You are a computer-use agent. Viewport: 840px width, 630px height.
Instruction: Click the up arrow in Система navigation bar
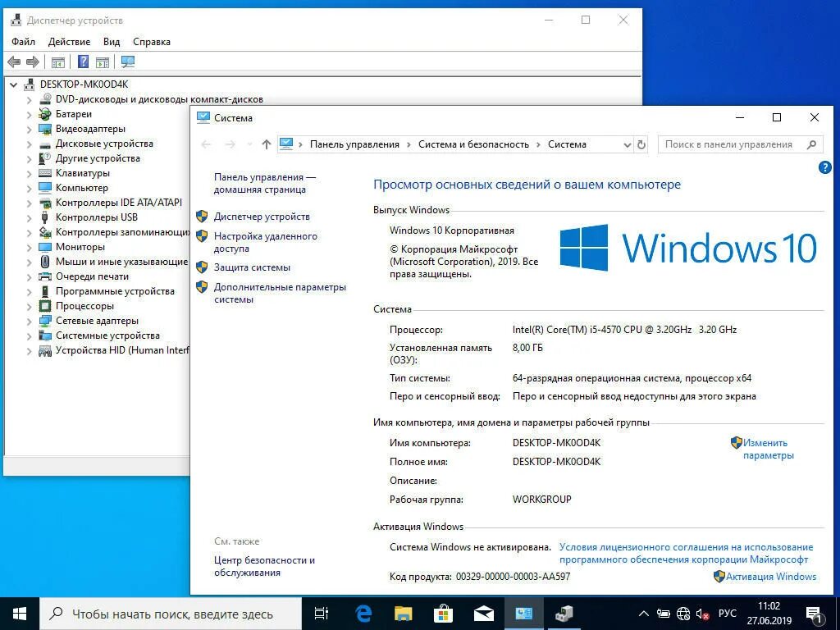267,144
